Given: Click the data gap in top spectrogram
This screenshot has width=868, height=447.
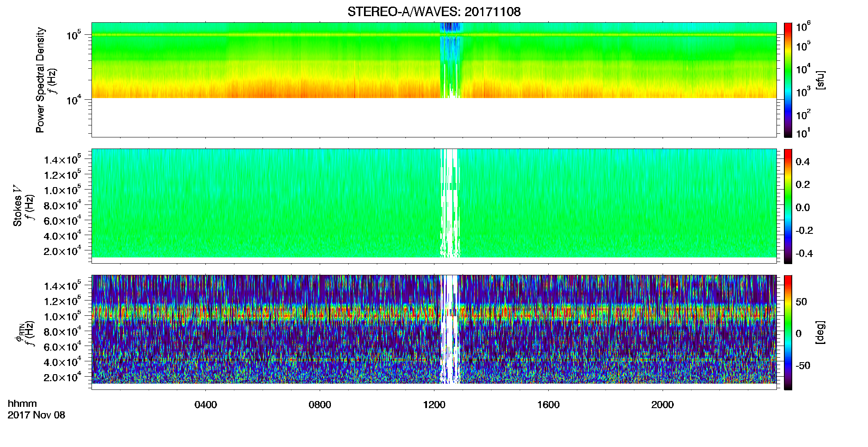Looking at the screenshot, I should click(451, 60).
